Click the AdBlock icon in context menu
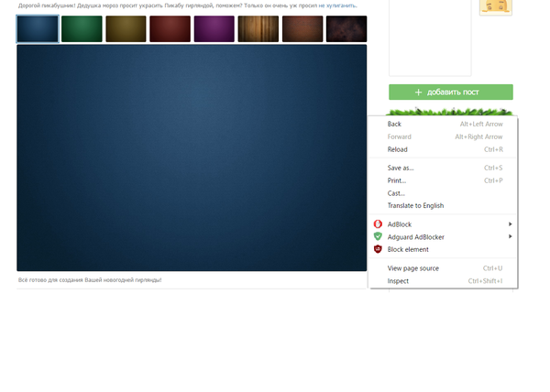This screenshot has height=392, width=550. pos(378,224)
